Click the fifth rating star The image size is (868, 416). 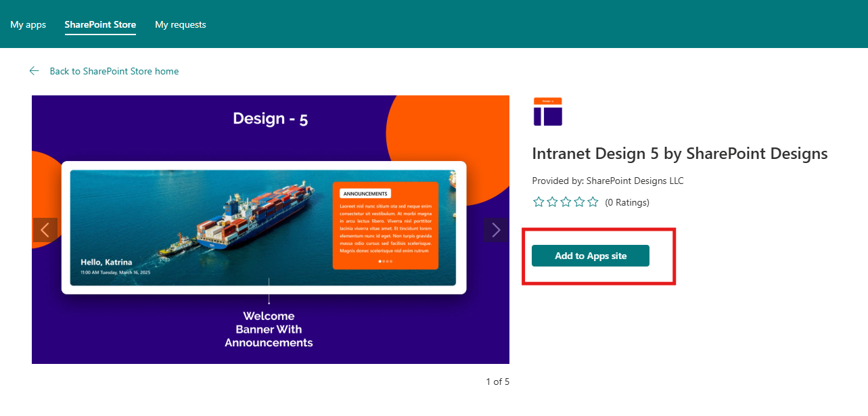[593, 202]
